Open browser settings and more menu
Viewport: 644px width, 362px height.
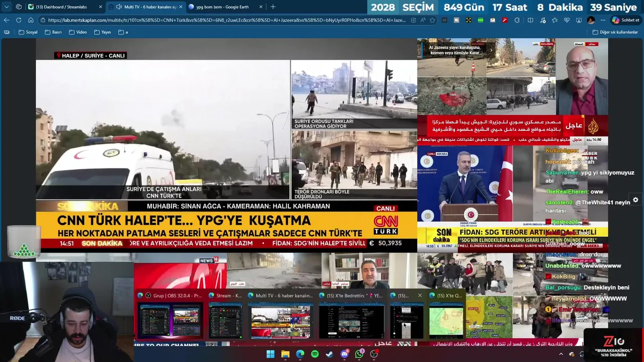[603, 20]
